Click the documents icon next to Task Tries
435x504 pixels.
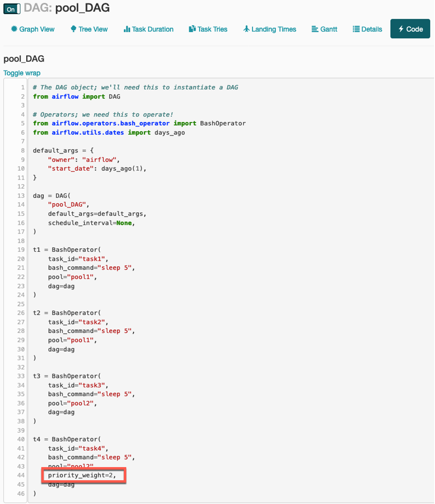coord(192,29)
